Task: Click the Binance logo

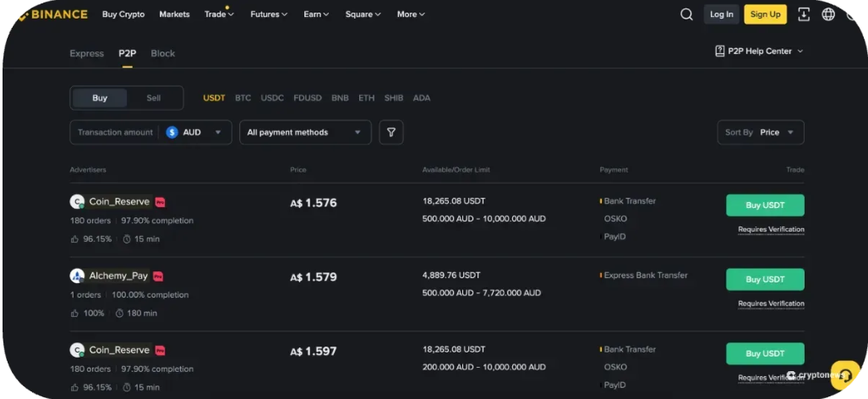Action: [52, 14]
